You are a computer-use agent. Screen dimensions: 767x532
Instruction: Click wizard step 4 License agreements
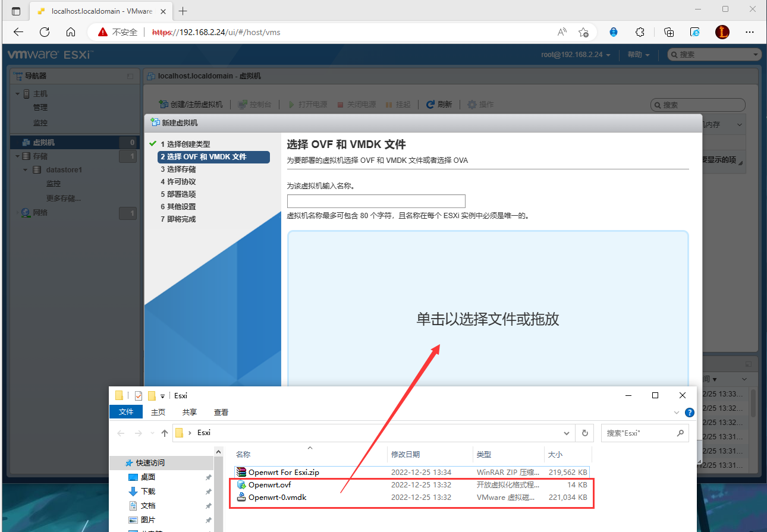[x=178, y=182]
